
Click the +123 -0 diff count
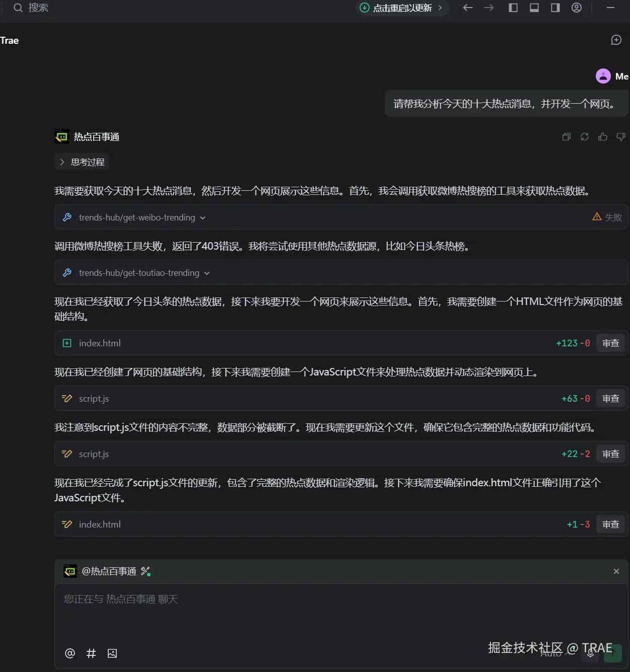coord(573,343)
